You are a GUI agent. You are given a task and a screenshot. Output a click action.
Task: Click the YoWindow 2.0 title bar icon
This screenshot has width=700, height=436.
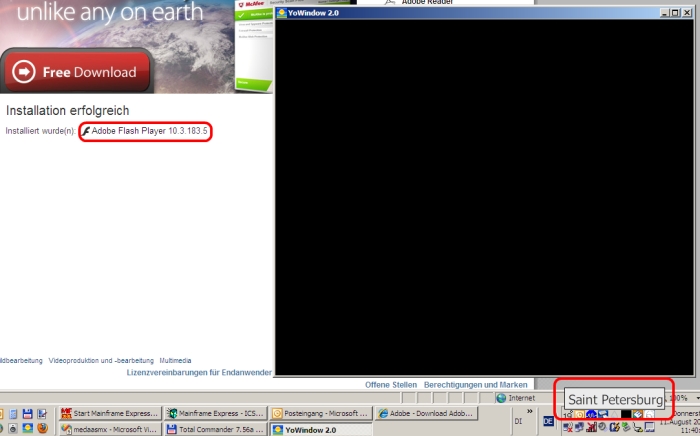point(281,13)
